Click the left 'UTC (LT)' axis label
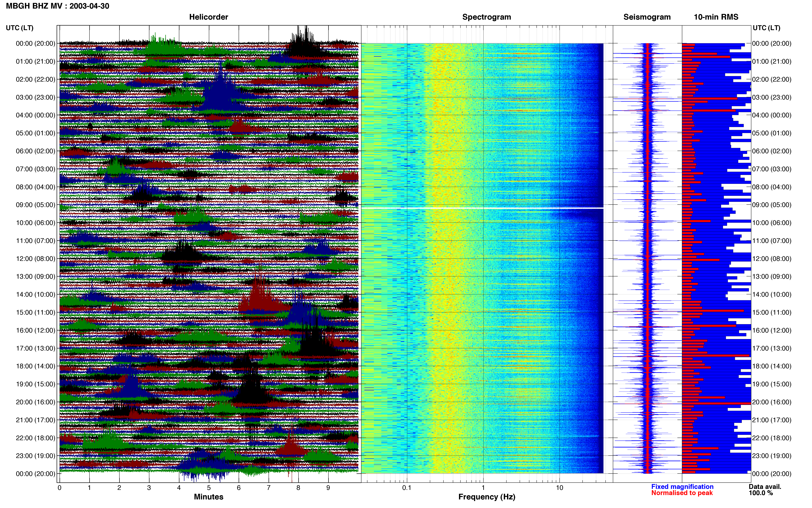Image resolution: width=812 pixels, height=508 pixels. (x=19, y=28)
